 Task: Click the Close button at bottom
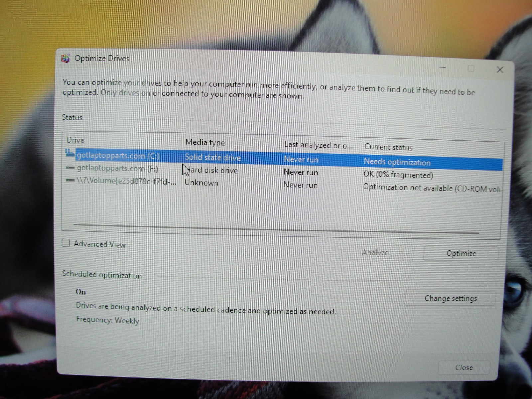(x=464, y=367)
